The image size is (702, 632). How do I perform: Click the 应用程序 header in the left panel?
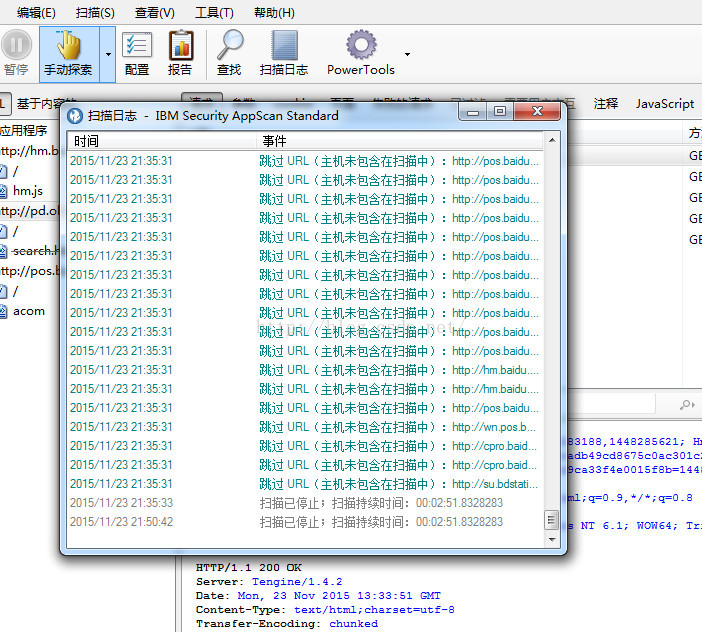(x=24, y=131)
